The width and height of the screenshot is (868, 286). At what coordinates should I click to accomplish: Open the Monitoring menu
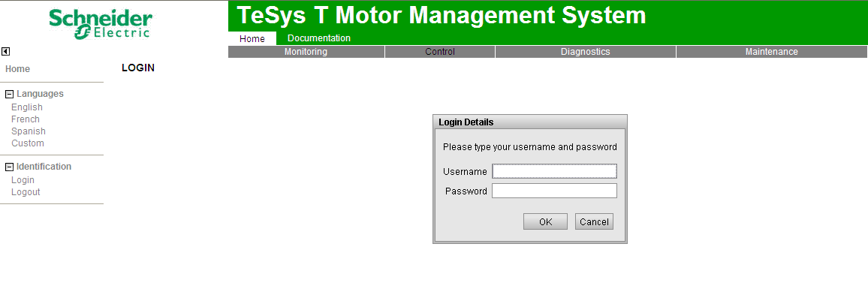click(306, 52)
